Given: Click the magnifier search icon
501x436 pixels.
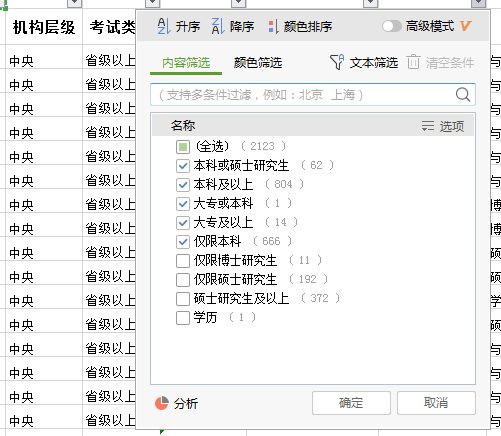Looking at the screenshot, I should pyautogui.click(x=463, y=95).
